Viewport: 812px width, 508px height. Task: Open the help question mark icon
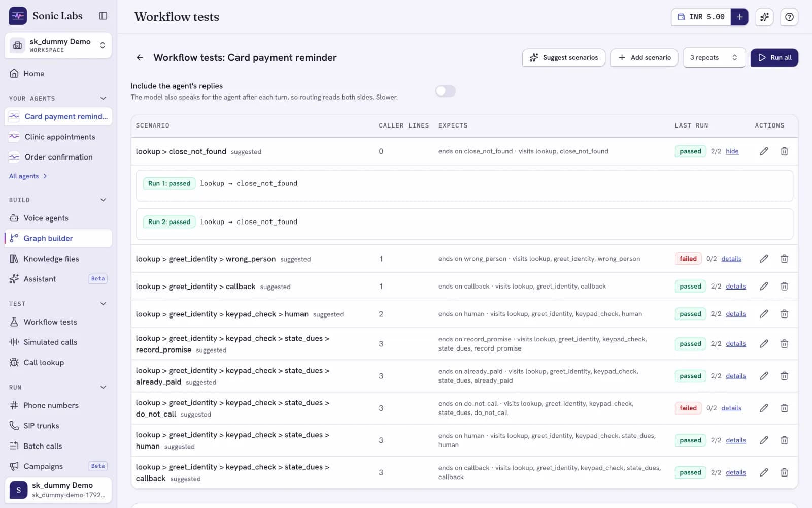pos(789,17)
